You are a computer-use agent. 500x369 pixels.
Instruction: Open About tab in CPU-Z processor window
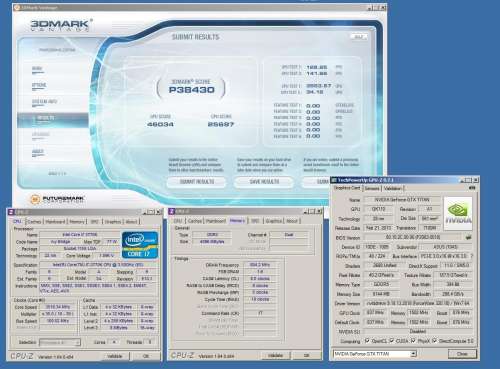[x=131, y=222]
